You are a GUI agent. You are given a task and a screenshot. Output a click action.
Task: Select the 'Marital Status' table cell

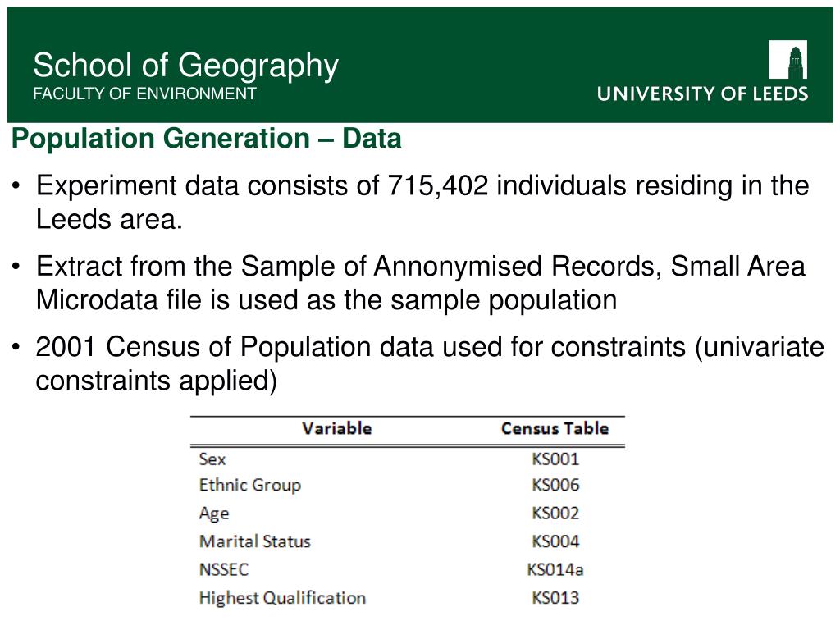pyautogui.click(x=255, y=541)
